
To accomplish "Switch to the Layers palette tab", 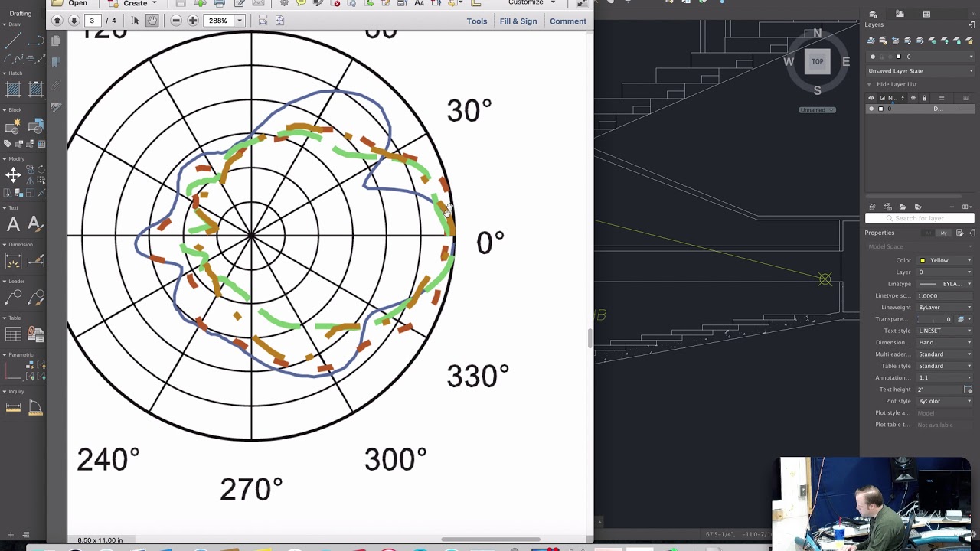I will 874,14.
